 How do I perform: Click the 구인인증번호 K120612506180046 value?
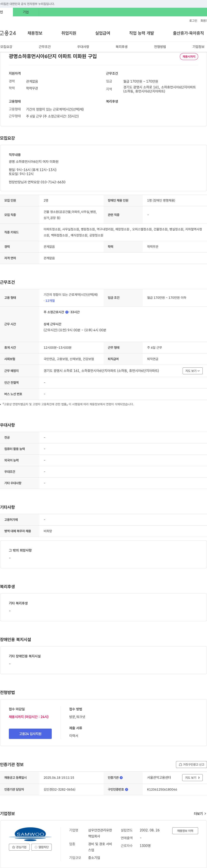[162, 789]
